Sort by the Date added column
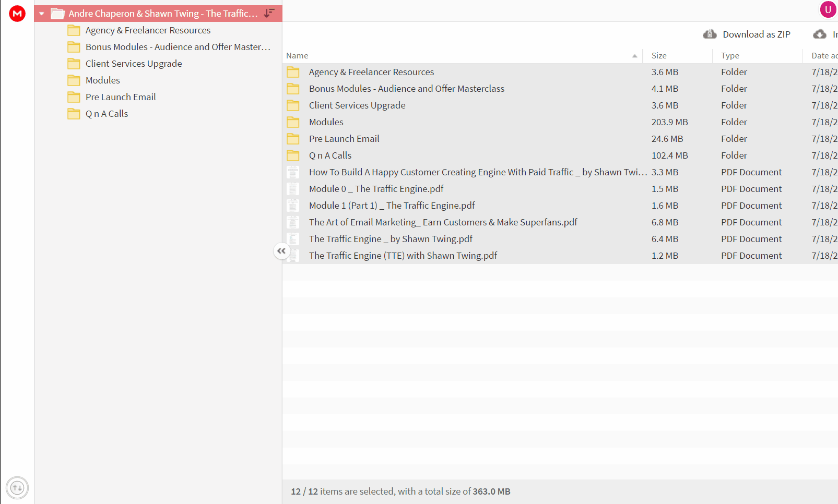 point(824,55)
